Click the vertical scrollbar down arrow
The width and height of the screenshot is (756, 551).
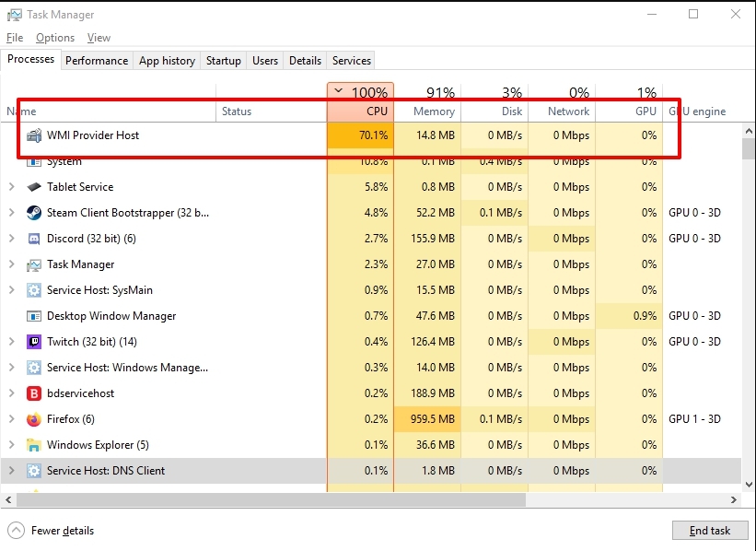click(x=749, y=485)
